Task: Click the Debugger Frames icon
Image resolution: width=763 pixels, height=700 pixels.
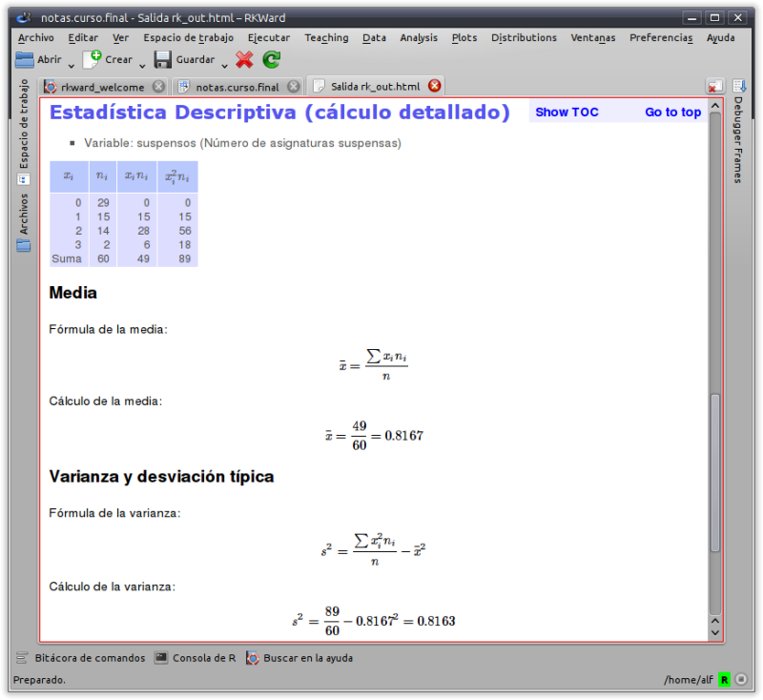Action: [x=740, y=87]
